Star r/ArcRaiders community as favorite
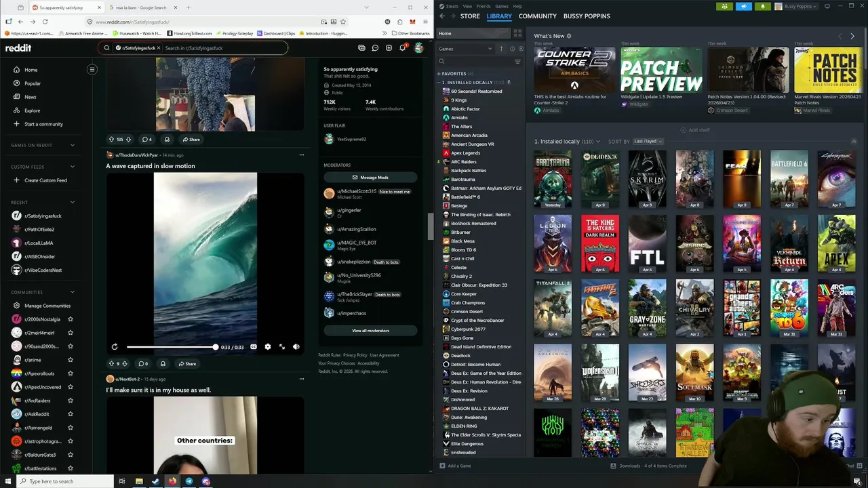Image resolution: width=868 pixels, height=488 pixels. [71, 401]
